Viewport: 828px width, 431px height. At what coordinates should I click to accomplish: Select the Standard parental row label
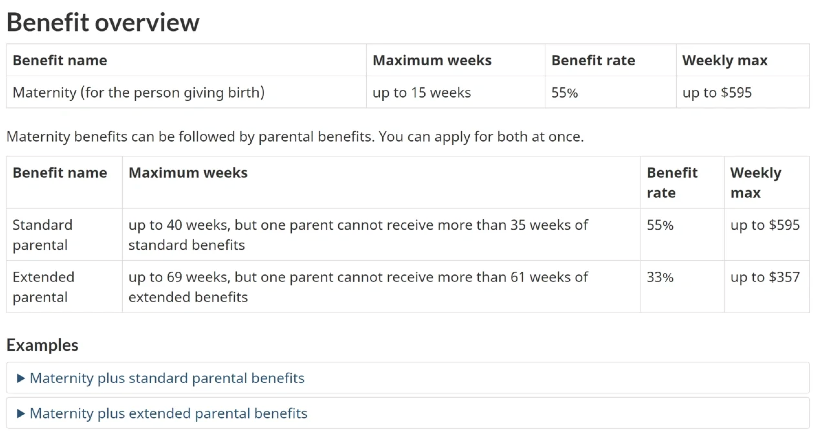(42, 235)
